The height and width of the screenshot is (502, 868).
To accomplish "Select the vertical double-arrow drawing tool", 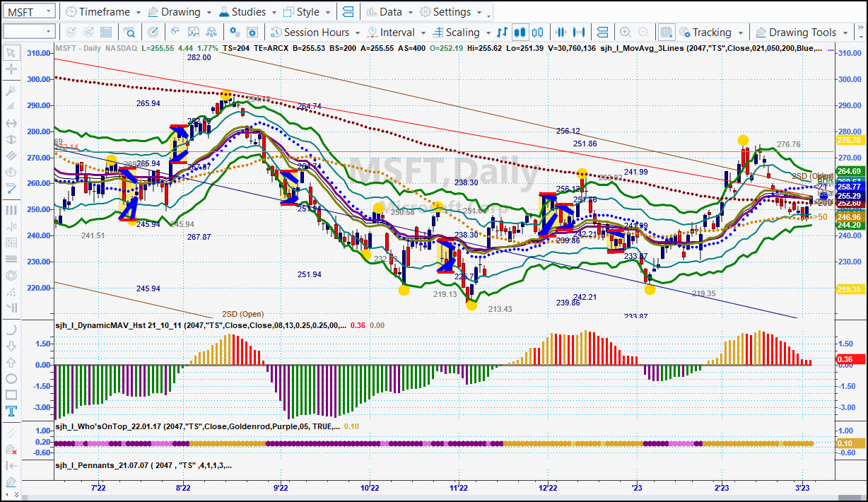I will [x=11, y=140].
